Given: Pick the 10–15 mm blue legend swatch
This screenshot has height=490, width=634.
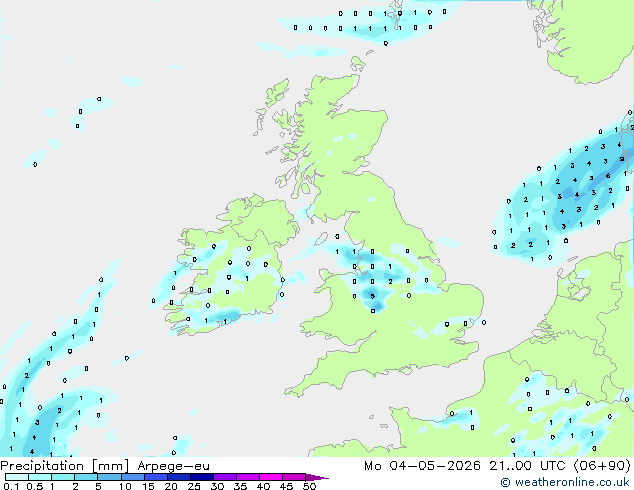Looking at the screenshot, I should [x=133, y=477].
